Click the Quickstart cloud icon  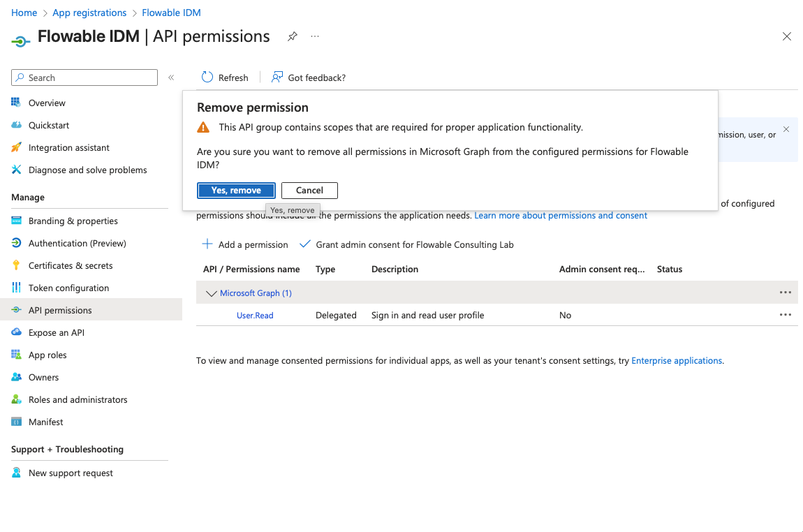16,126
